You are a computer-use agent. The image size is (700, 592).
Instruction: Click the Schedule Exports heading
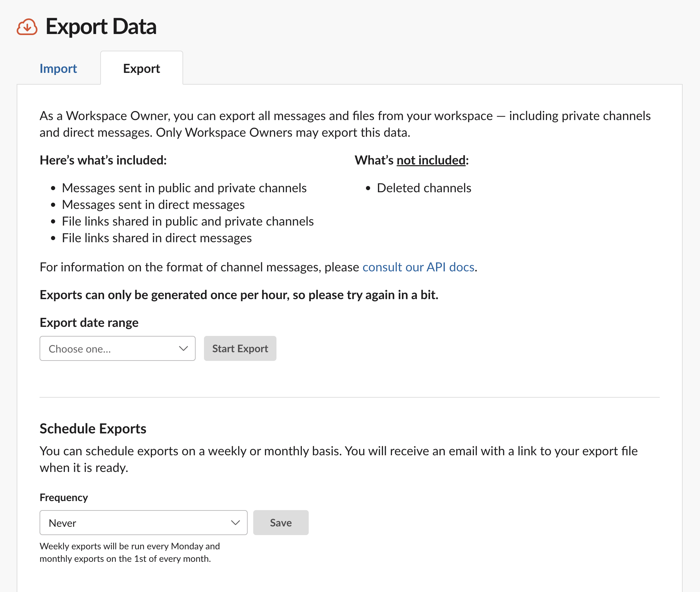click(93, 429)
